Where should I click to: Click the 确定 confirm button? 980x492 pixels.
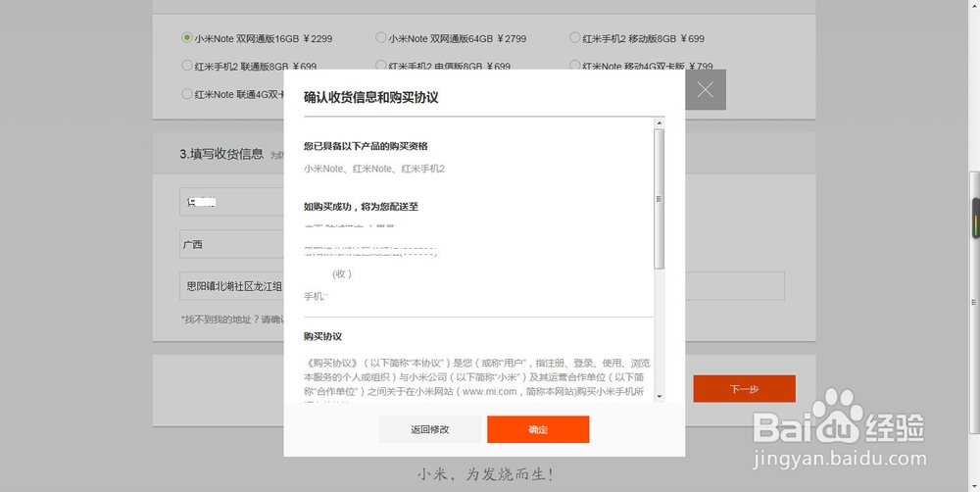click(x=538, y=429)
